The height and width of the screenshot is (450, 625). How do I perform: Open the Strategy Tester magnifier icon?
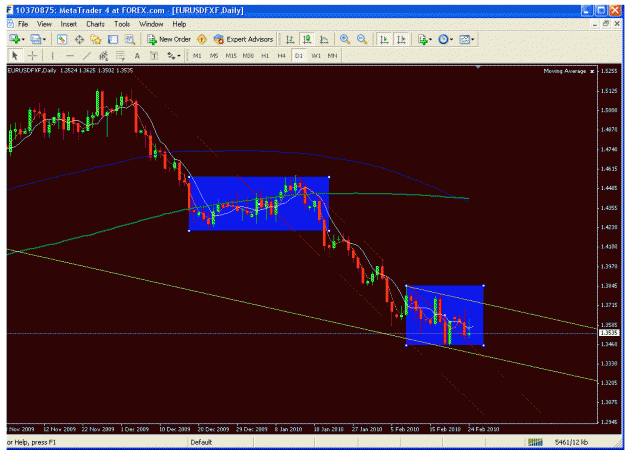[x=130, y=39]
